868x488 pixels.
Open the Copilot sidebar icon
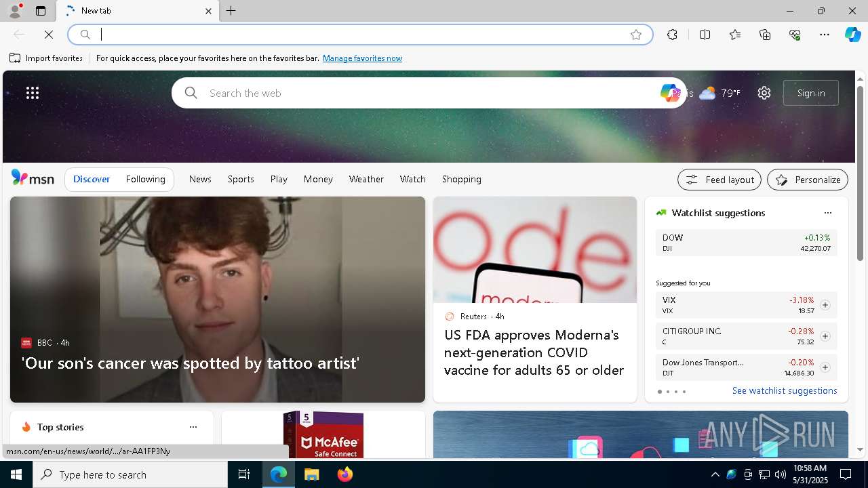point(852,35)
